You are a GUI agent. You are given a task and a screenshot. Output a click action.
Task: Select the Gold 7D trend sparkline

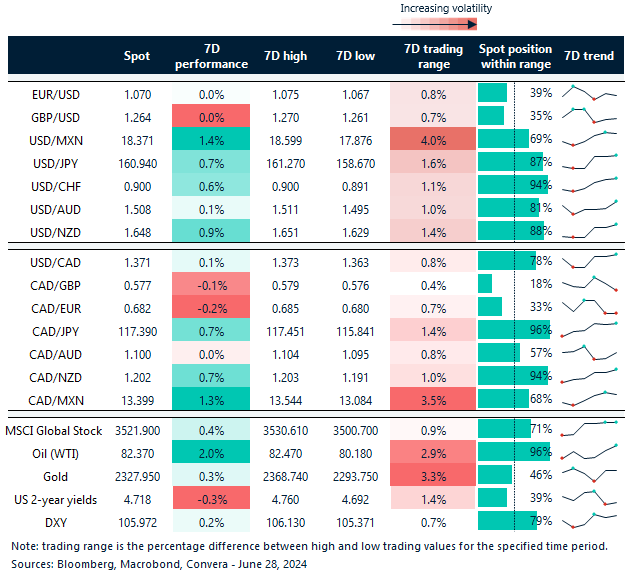tap(590, 474)
